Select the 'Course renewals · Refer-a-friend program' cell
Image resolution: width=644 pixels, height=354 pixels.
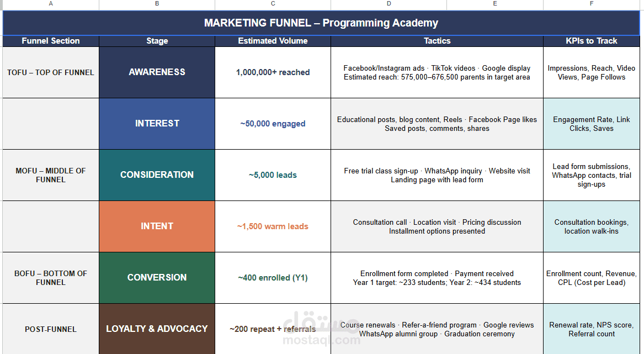pyautogui.click(x=437, y=329)
